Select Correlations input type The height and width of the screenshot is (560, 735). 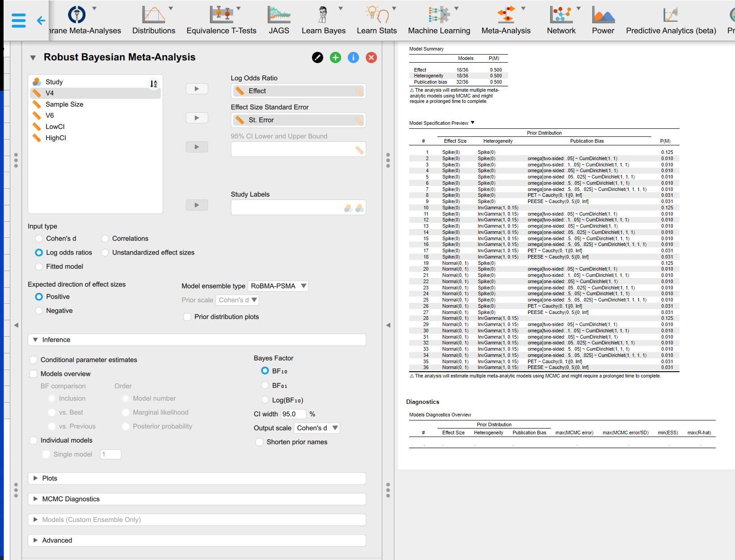[105, 238]
